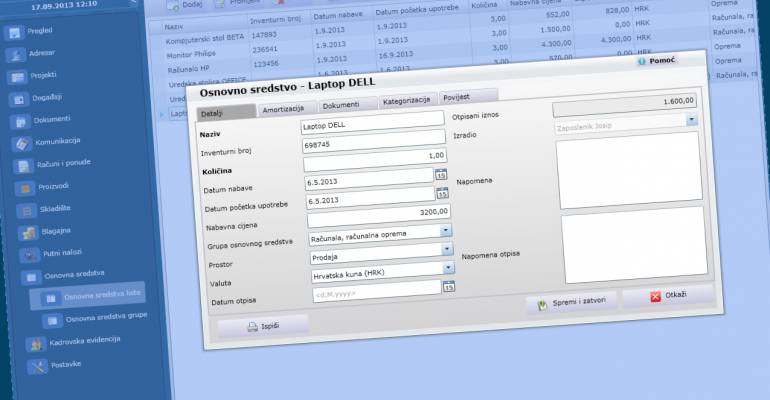The width and height of the screenshot is (770, 400).
Task: Click Otkaži button
Action: click(x=668, y=295)
